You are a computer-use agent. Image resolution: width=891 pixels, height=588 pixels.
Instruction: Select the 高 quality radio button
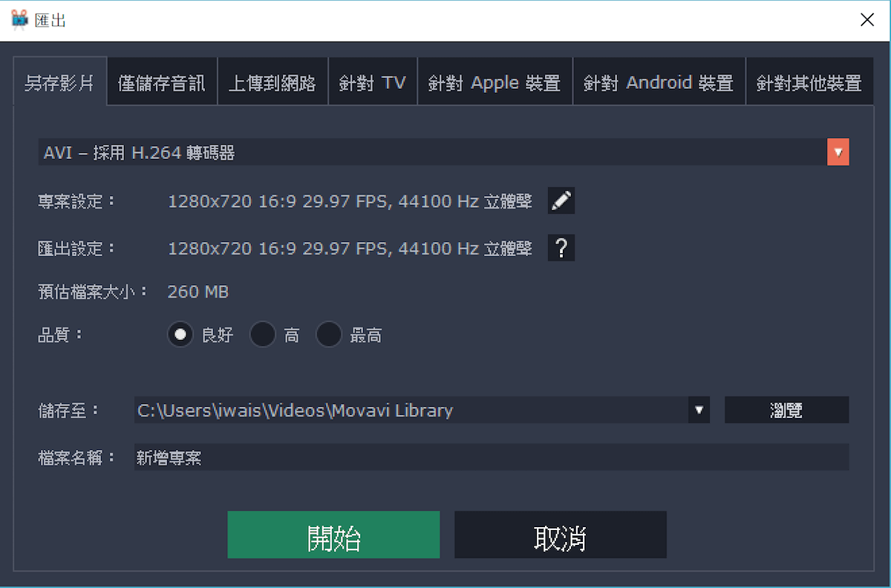(x=262, y=335)
